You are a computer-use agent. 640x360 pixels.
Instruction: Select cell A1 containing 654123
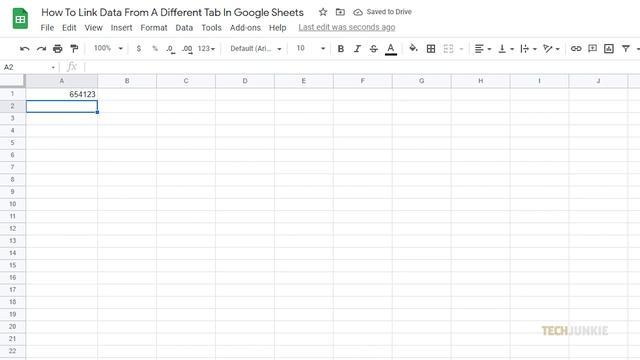tap(62, 94)
